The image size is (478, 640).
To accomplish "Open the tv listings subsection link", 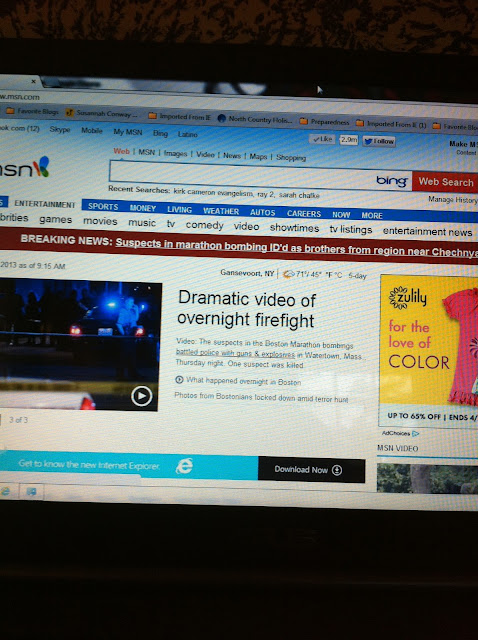I will coord(351,230).
